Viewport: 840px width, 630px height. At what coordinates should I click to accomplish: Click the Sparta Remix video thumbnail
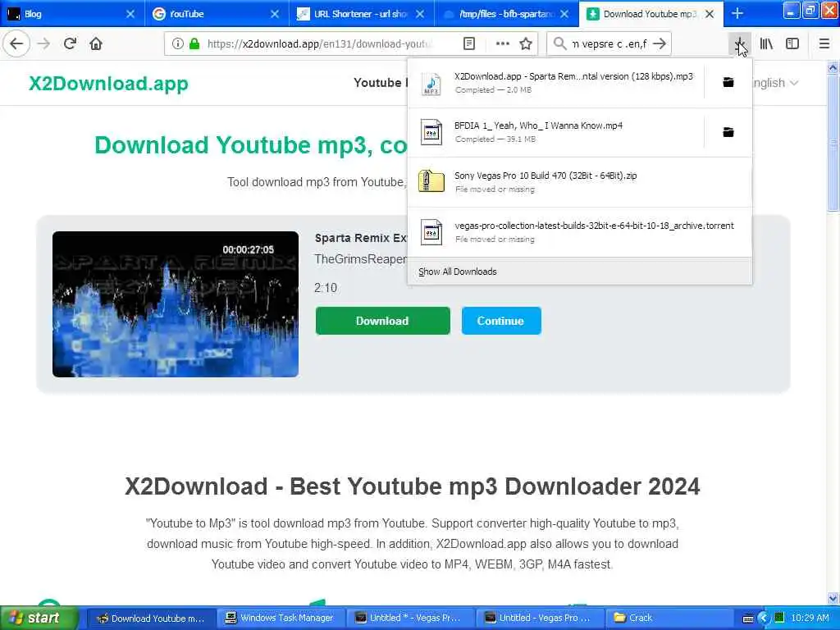coord(176,304)
